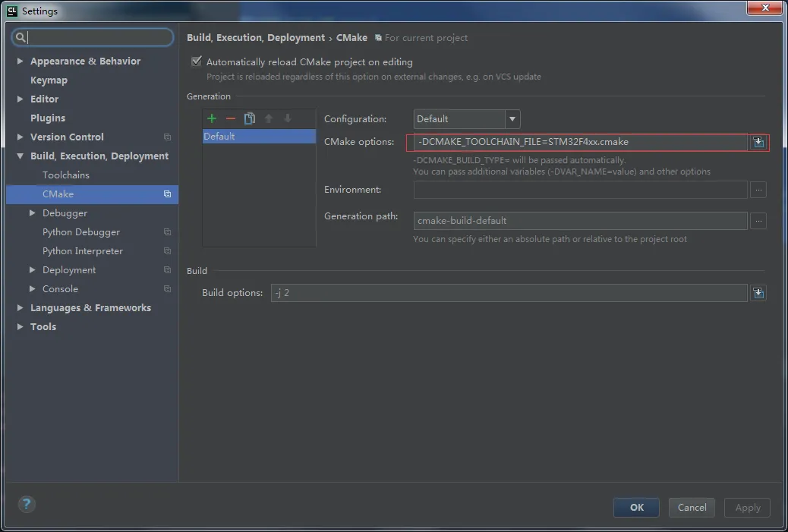
Task: Click project-level icon beside Python Debugger
Action: (167, 232)
